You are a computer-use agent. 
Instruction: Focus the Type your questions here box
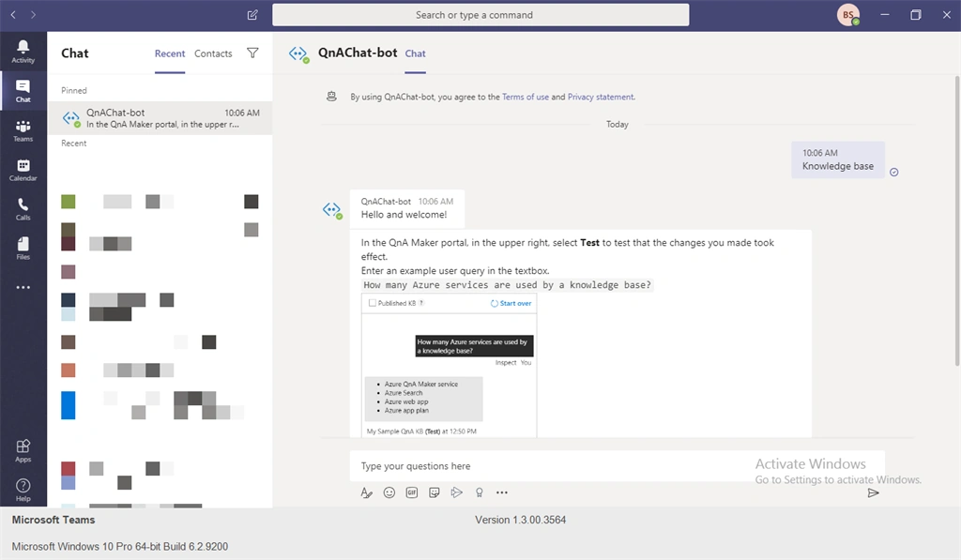[618, 466]
